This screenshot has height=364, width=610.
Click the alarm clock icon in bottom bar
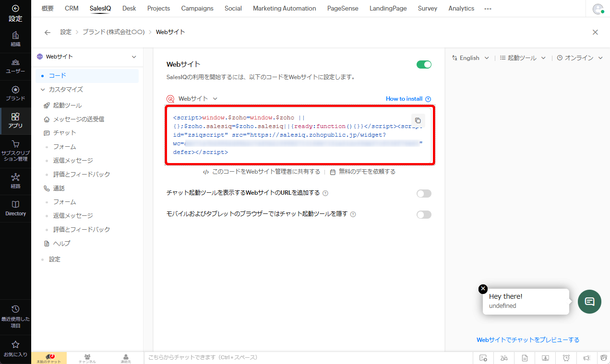coord(566,358)
